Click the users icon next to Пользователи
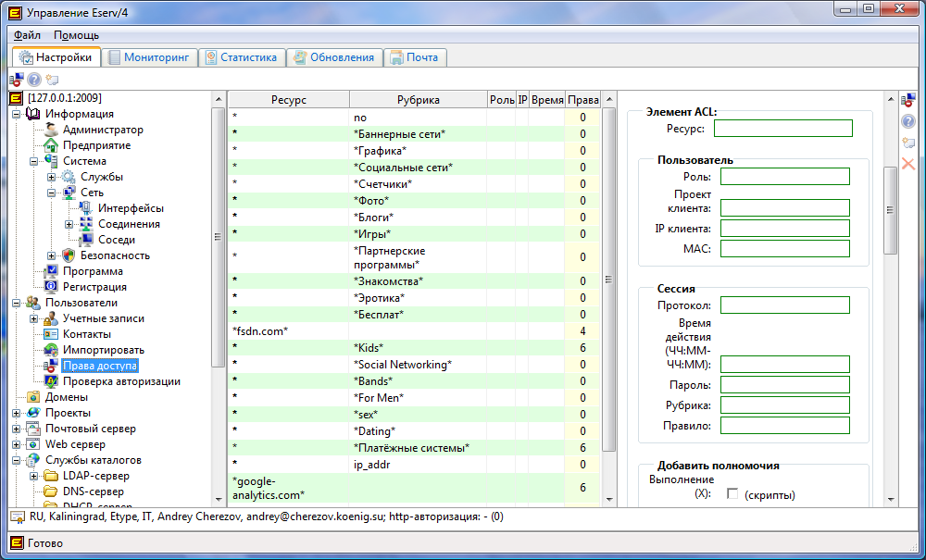This screenshot has width=926, height=560. click(x=33, y=303)
